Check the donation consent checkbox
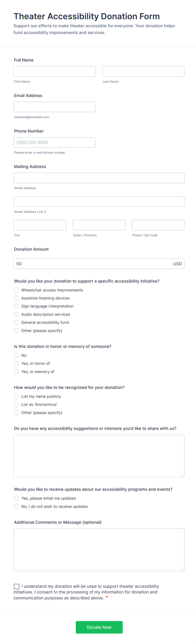 click(x=17, y=586)
